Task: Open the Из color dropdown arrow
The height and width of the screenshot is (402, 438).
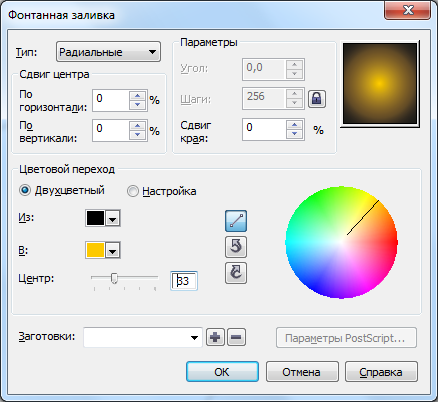Action: (x=113, y=218)
